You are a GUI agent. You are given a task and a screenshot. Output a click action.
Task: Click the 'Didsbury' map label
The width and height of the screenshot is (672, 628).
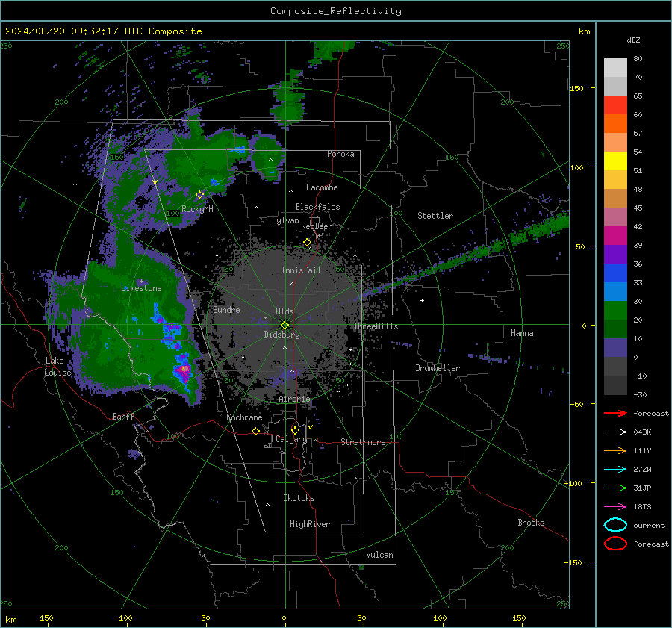[x=281, y=335]
